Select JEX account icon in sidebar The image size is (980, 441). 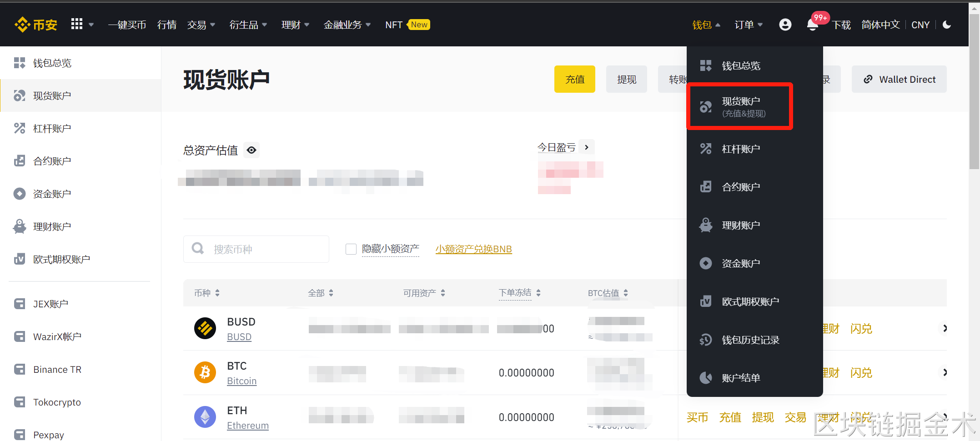point(20,304)
